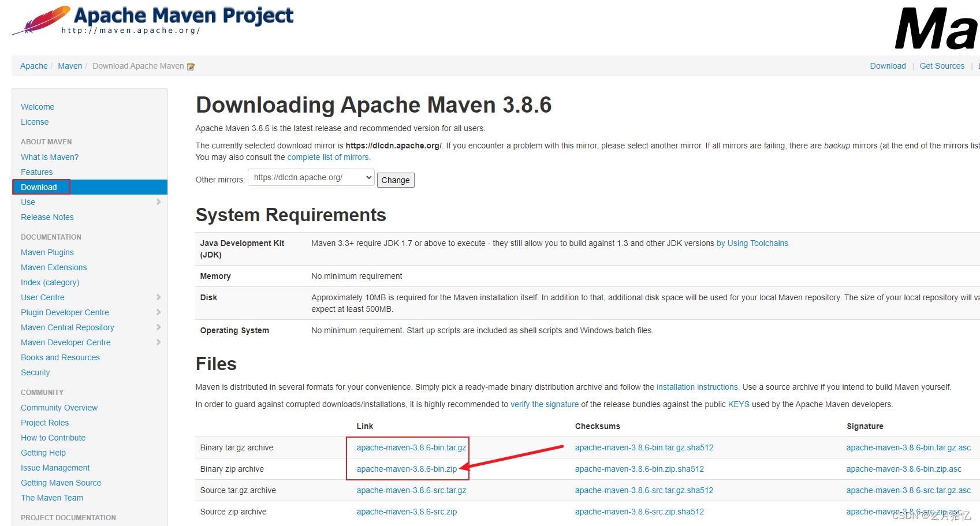The image size is (980, 526).
Task: Open Apache breadcrumb link
Action: 34,66
